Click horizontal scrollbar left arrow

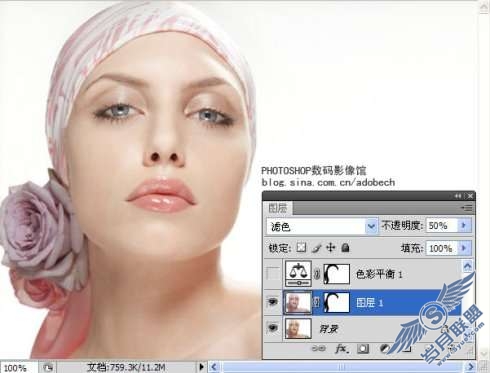click(x=214, y=367)
